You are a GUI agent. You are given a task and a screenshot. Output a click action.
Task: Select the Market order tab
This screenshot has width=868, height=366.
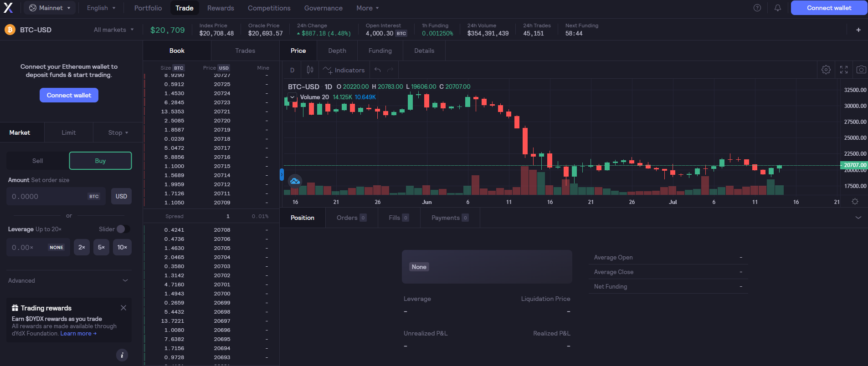[x=20, y=132]
